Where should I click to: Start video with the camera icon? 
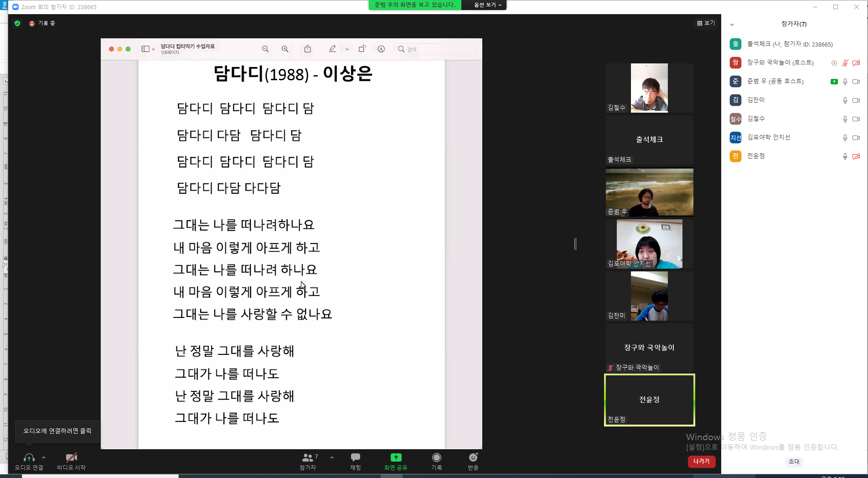[71, 457]
